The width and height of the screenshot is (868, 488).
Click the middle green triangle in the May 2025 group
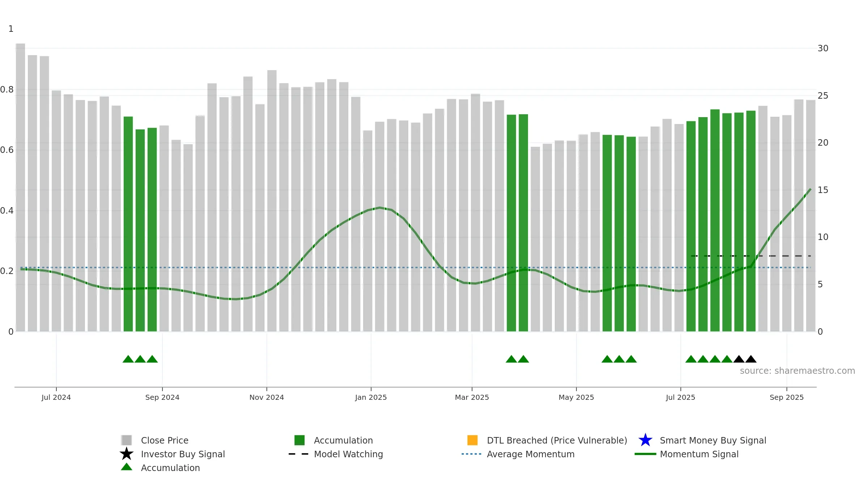[619, 359]
